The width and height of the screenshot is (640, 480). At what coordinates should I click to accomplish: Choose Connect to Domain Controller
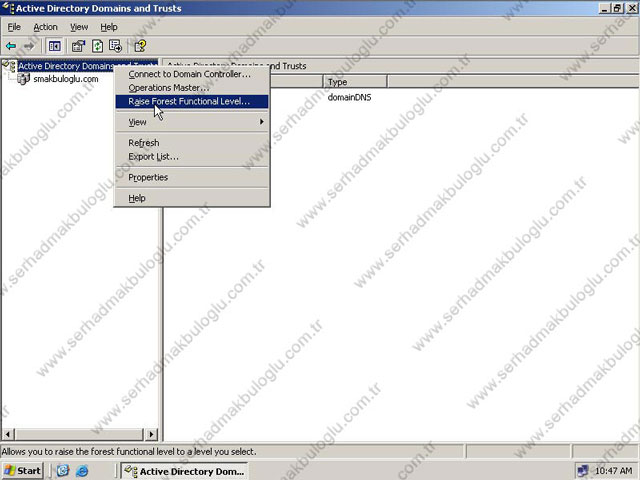(x=192, y=74)
